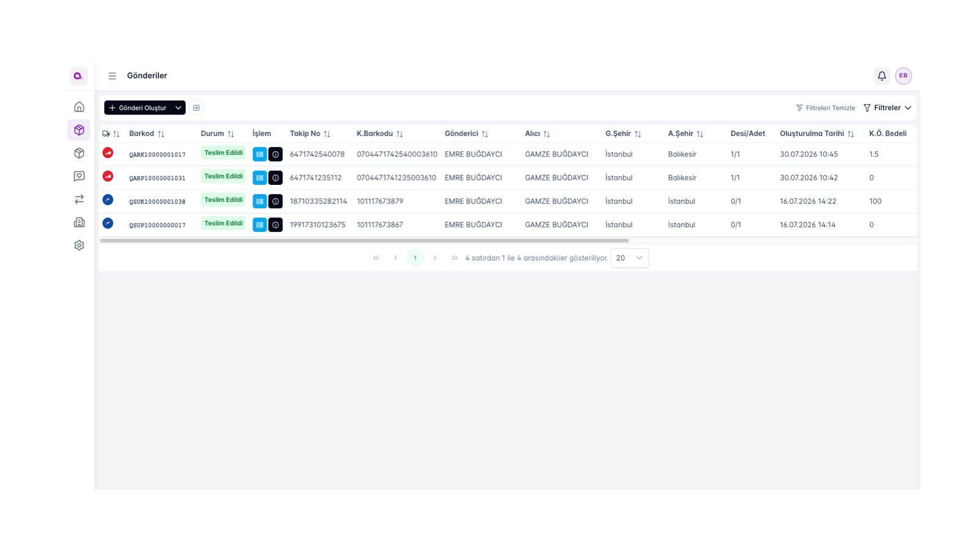The height and width of the screenshot is (551, 980).
Task: Click info icon for QSUK10000001038 row
Action: point(276,201)
